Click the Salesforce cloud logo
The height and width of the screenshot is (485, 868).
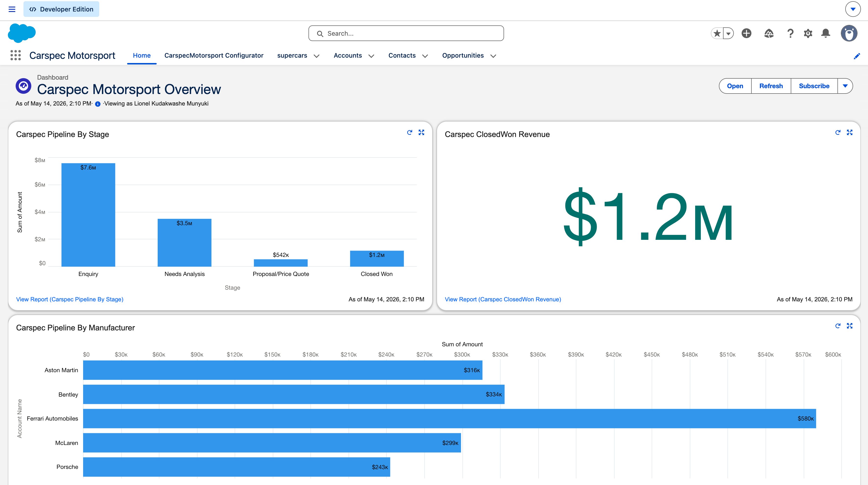pyautogui.click(x=22, y=33)
